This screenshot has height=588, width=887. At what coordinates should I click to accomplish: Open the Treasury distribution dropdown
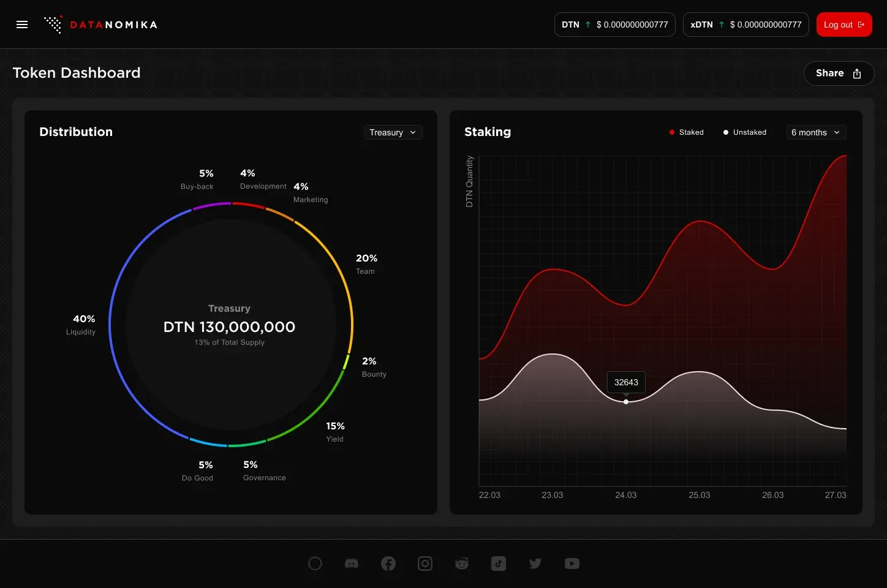(393, 132)
